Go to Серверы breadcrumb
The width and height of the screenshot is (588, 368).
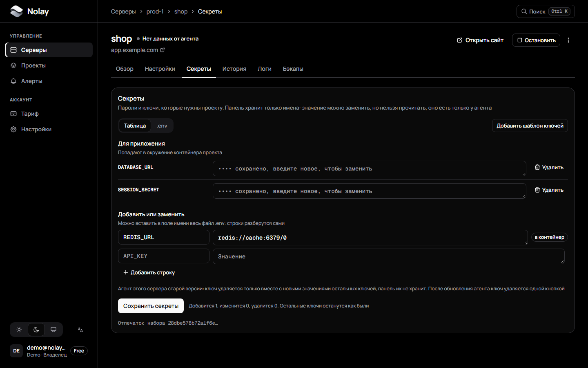(x=123, y=11)
